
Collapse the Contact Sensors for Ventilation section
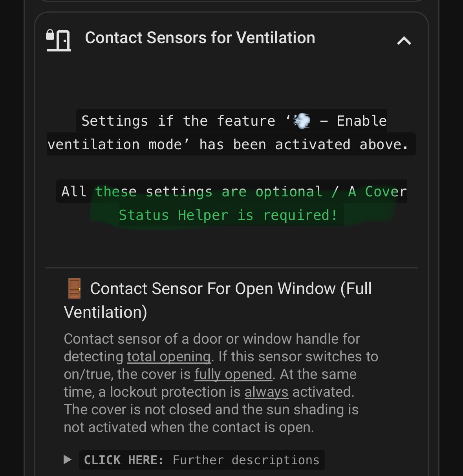[x=404, y=40]
